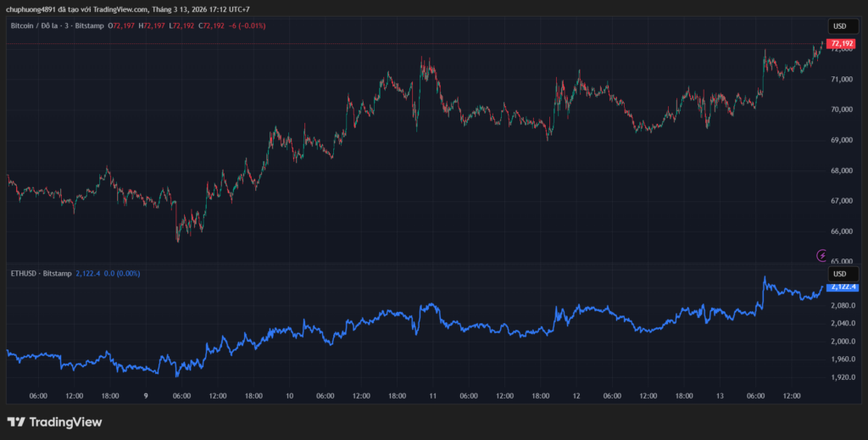The height and width of the screenshot is (440, 868).
Task: Select the ETHUSD Bitstamp legend title
Action: pos(40,273)
